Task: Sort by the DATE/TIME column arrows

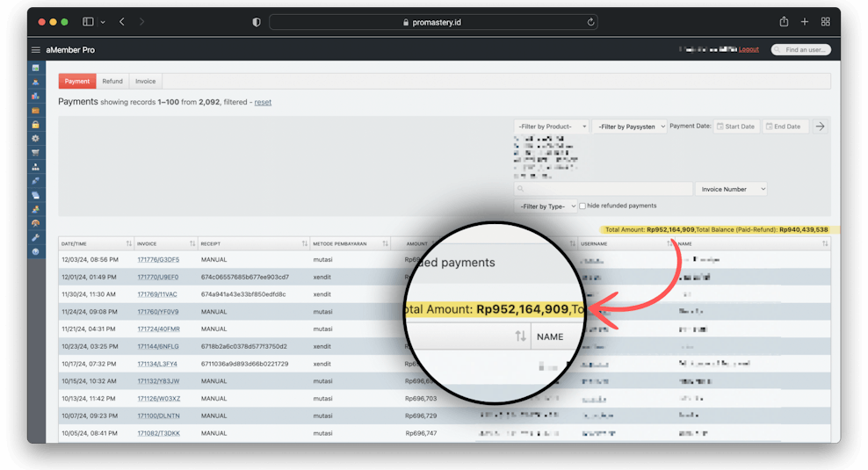Action: (129, 243)
